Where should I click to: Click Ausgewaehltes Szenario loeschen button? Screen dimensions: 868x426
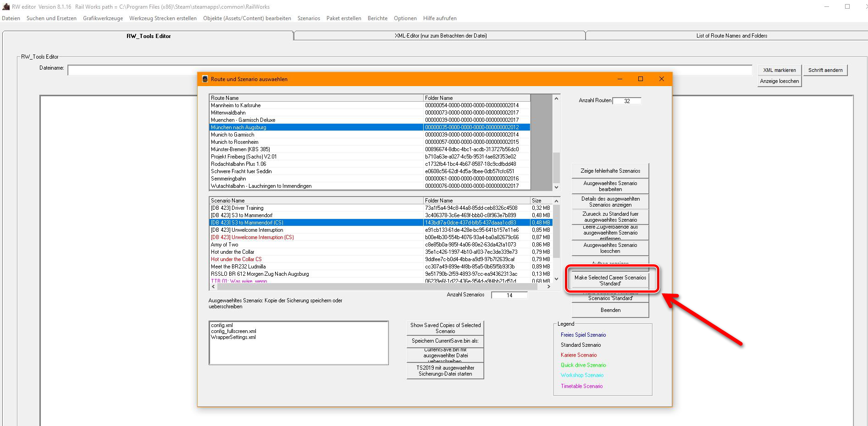pyautogui.click(x=610, y=248)
